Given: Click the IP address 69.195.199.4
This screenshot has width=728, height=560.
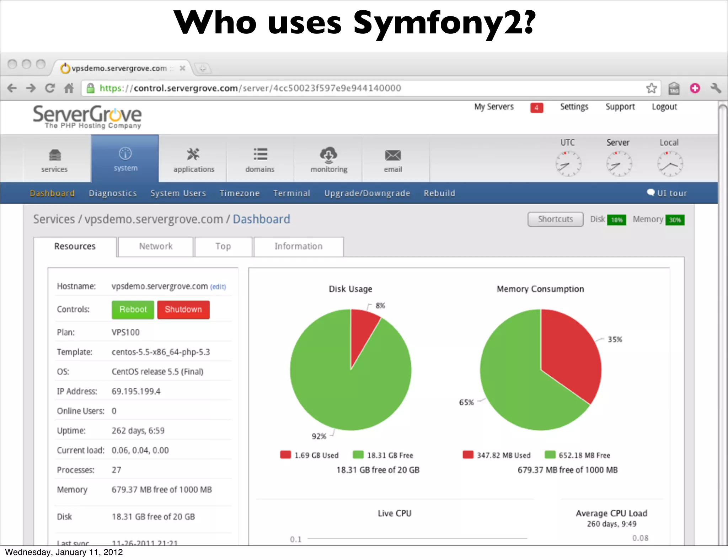Looking at the screenshot, I should (x=136, y=391).
